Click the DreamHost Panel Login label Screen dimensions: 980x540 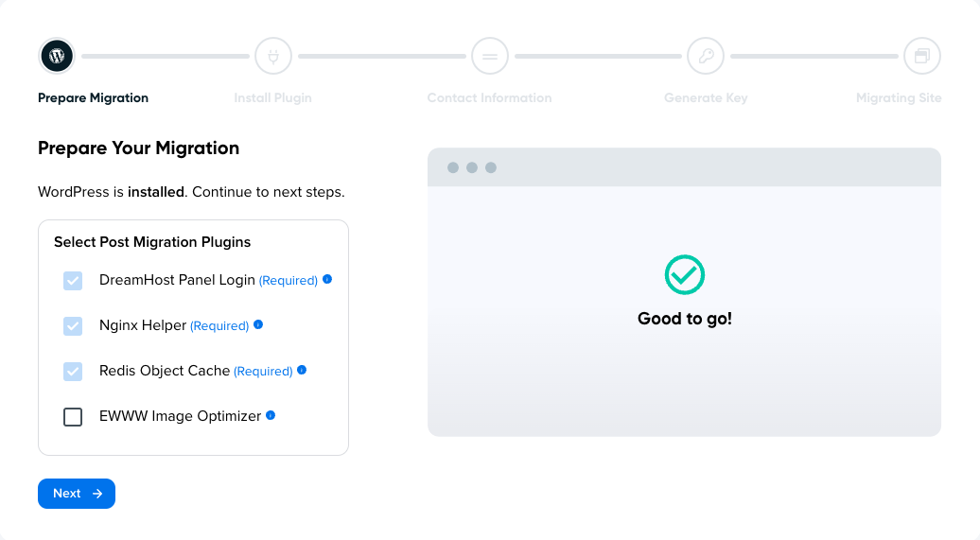[177, 280]
